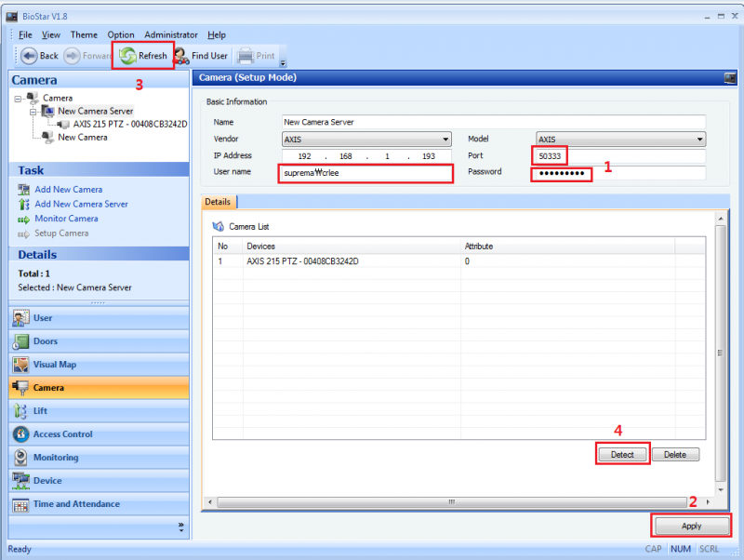Viewport: 744px width, 560px height.
Task: Open the Vendor dropdown
Action: [x=446, y=140]
